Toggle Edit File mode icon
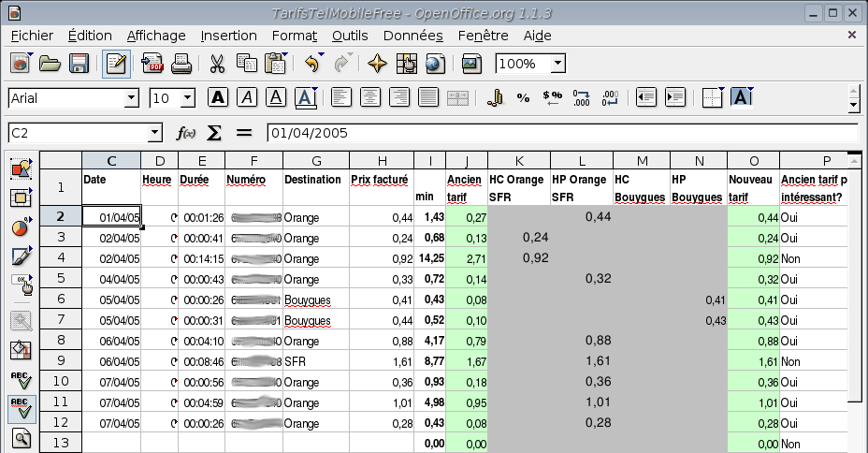The height and width of the screenshot is (453, 868). (x=116, y=64)
